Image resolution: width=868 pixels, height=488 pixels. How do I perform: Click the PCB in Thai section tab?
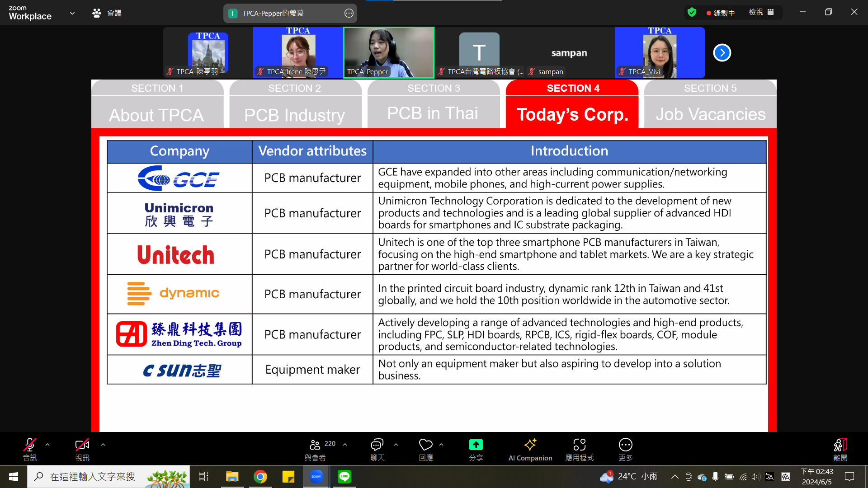[433, 104]
